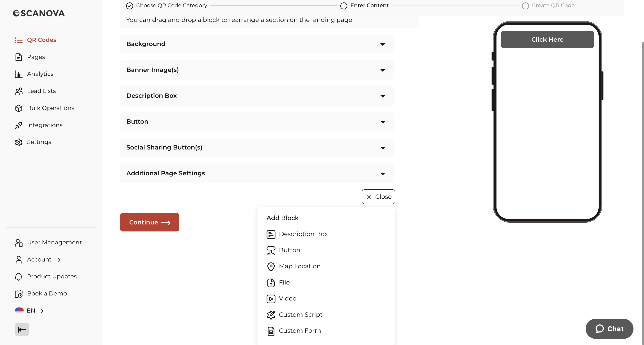The image size is (644, 345).
Task: Open the Chat widget label
Action: [x=616, y=329]
